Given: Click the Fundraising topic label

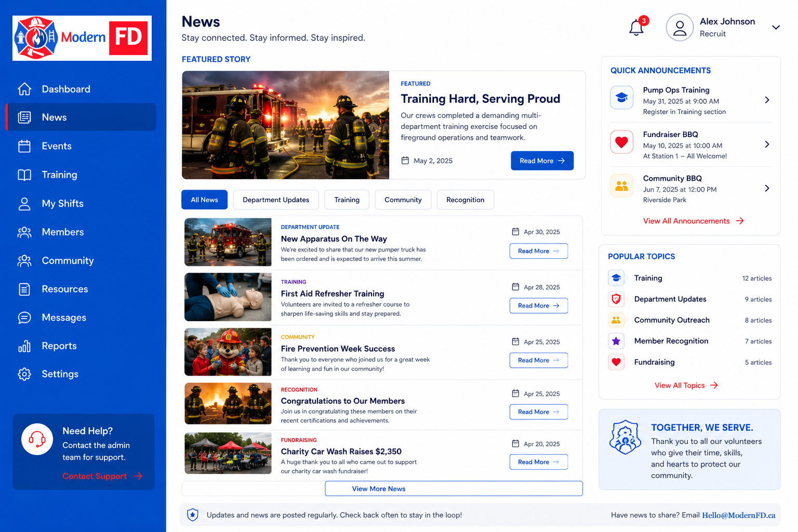Looking at the screenshot, I should (655, 362).
